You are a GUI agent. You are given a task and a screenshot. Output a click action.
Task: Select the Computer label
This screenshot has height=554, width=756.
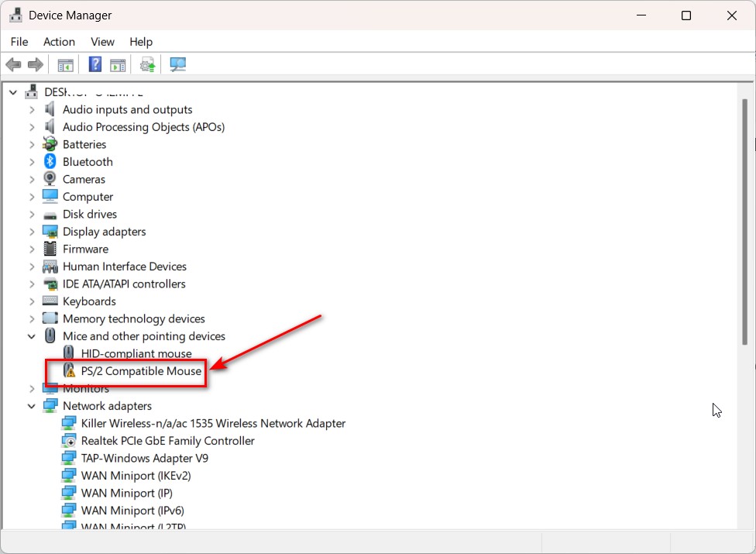coord(88,197)
